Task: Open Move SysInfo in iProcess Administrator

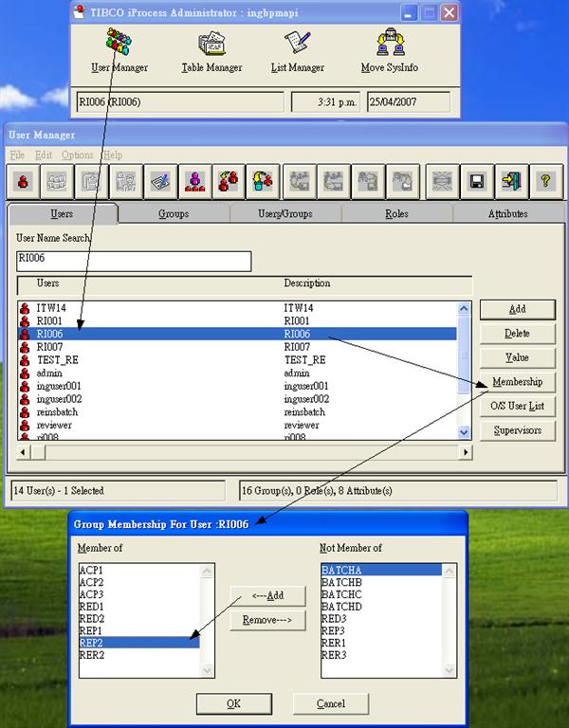Action: click(389, 50)
